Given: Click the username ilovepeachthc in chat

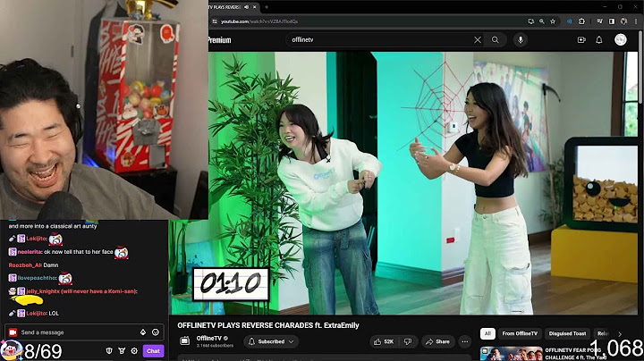Looking at the screenshot, I should (37, 278).
